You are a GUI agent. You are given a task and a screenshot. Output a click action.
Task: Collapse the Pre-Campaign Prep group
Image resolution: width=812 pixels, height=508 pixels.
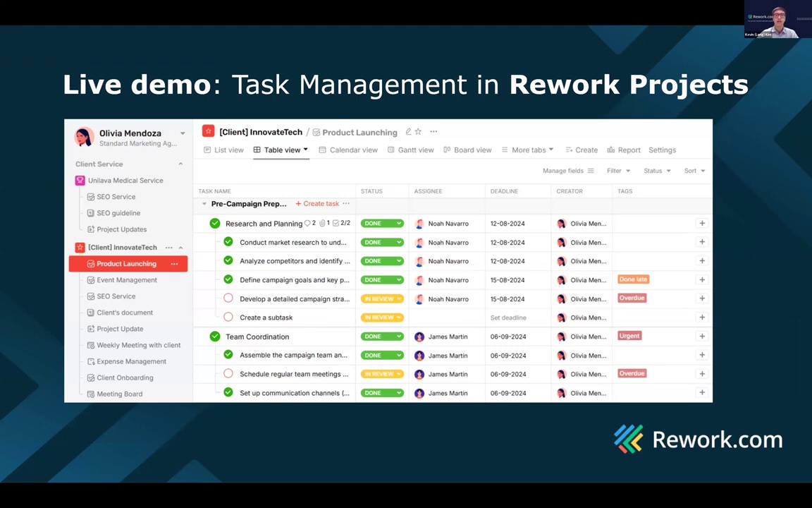point(204,204)
